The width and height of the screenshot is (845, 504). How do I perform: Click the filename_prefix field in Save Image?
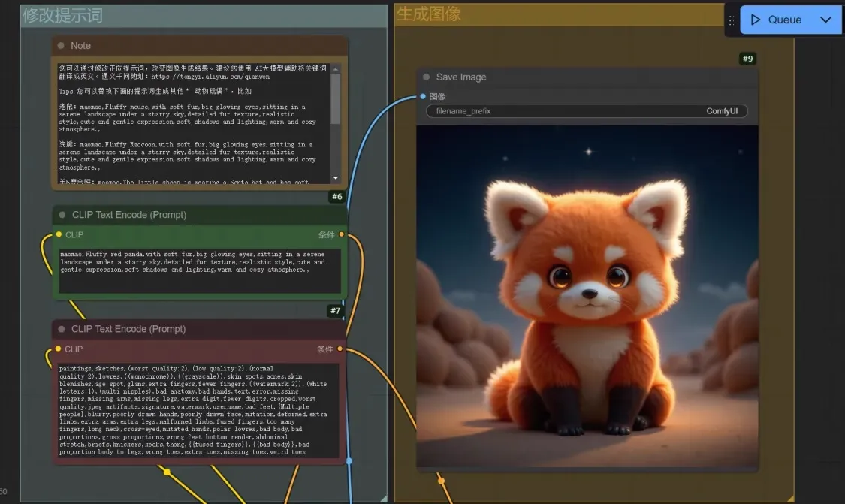587,111
